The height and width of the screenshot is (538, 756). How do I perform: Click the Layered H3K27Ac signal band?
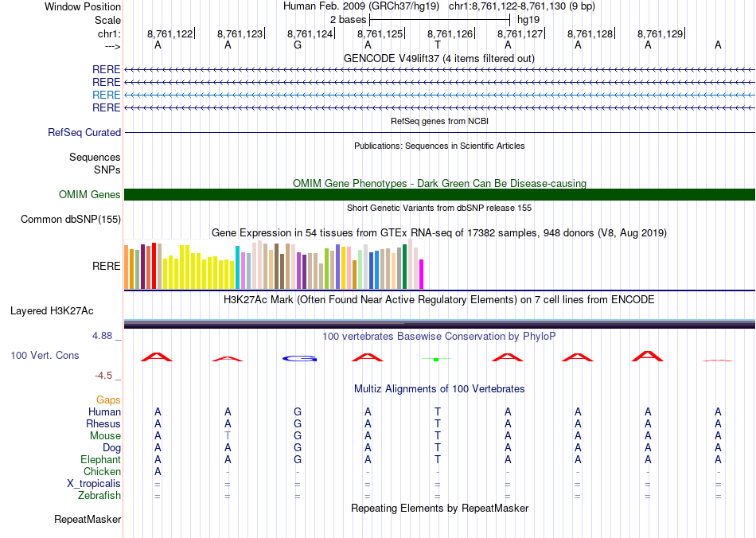(x=439, y=323)
